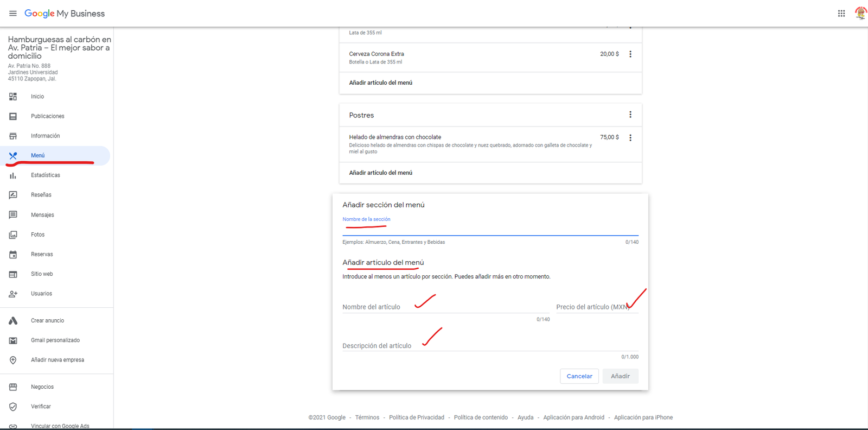Click the Usuarios add person icon

click(x=13, y=294)
